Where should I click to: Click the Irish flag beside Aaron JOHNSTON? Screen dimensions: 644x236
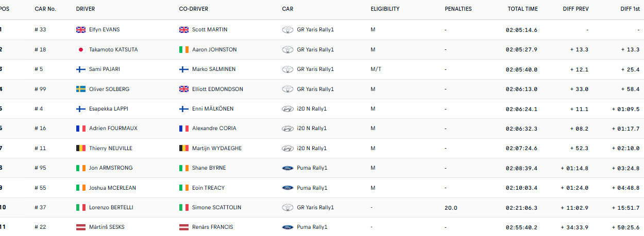pyautogui.click(x=184, y=50)
